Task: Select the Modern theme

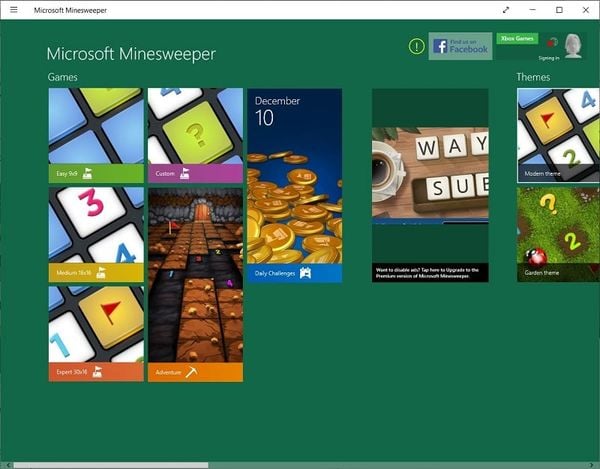Action: [558, 135]
